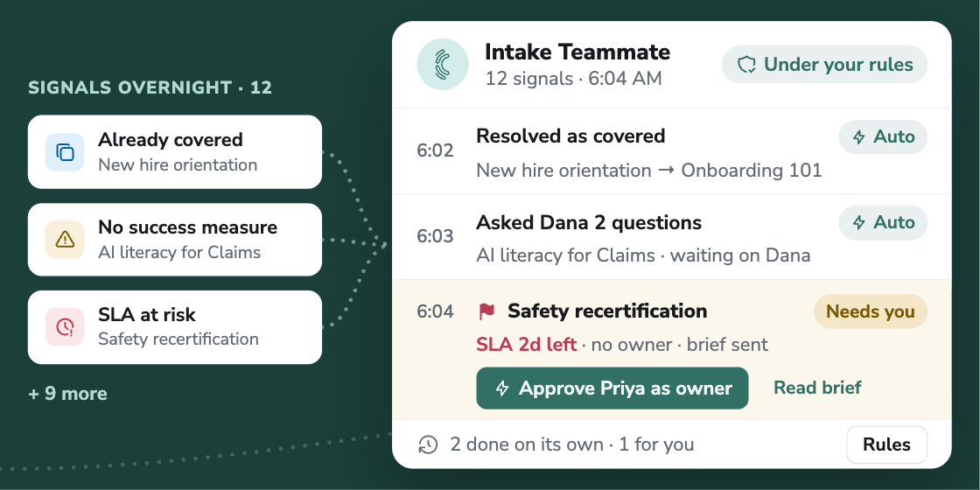Click the lightning icon in the 6:02 Auto badge
The width and height of the screenshot is (980, 490).
tap(859, 137)
